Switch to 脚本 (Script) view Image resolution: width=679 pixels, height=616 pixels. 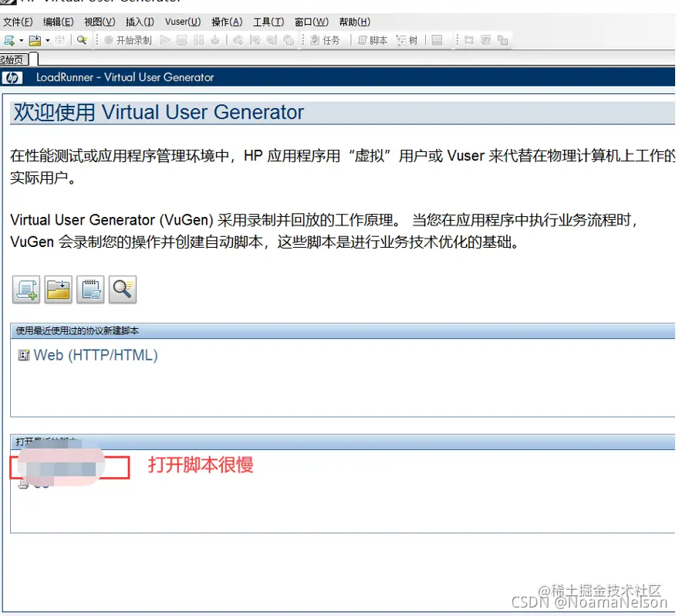click(x=373, y=41)
